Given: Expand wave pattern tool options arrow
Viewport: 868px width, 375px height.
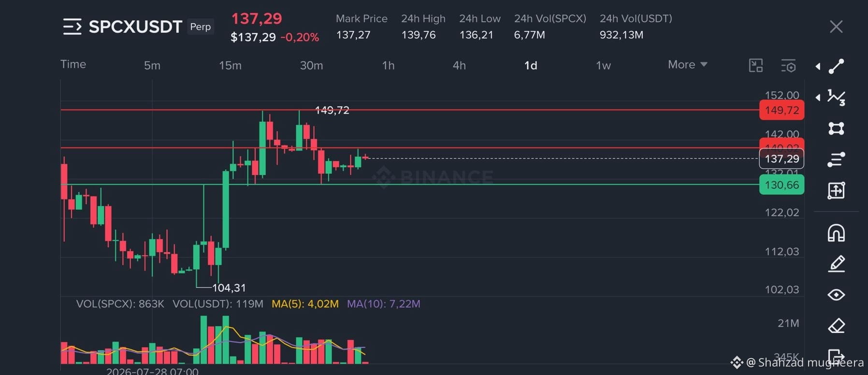Looking at the screenshot, I should [818, 97].
